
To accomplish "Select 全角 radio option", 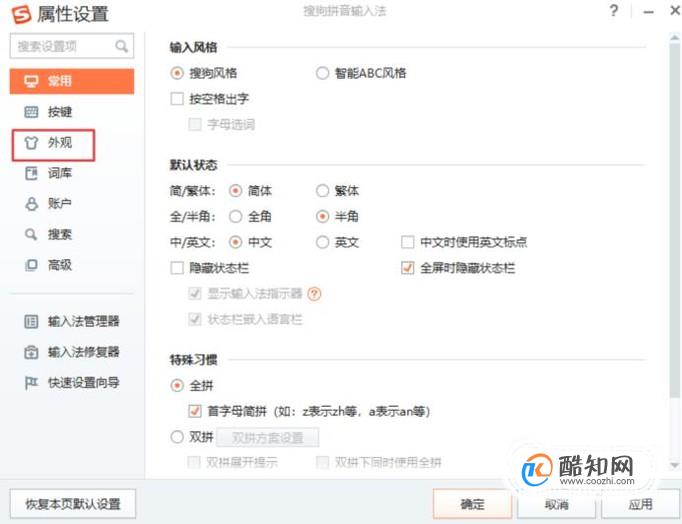I will point(235,216).
